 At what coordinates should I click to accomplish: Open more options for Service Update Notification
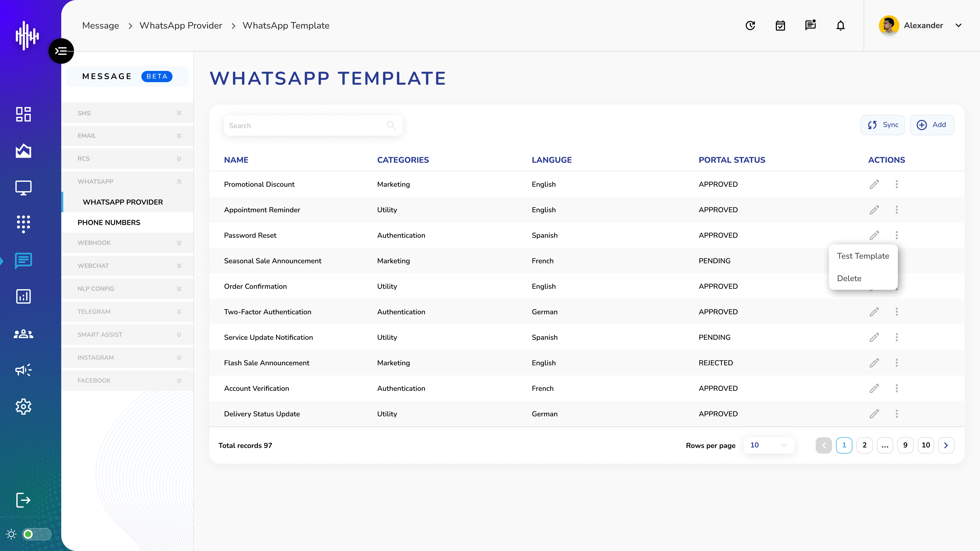897,337
